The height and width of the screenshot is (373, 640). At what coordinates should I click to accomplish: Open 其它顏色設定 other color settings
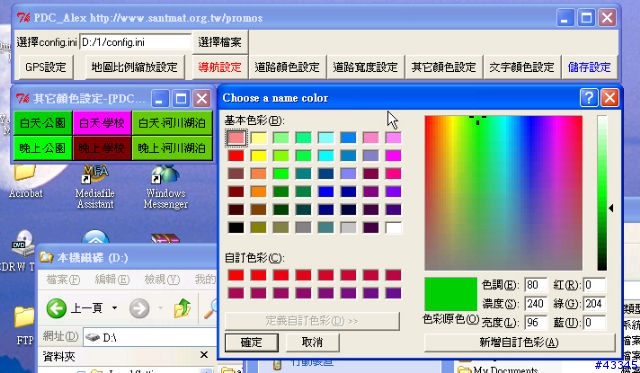(444, 67)
